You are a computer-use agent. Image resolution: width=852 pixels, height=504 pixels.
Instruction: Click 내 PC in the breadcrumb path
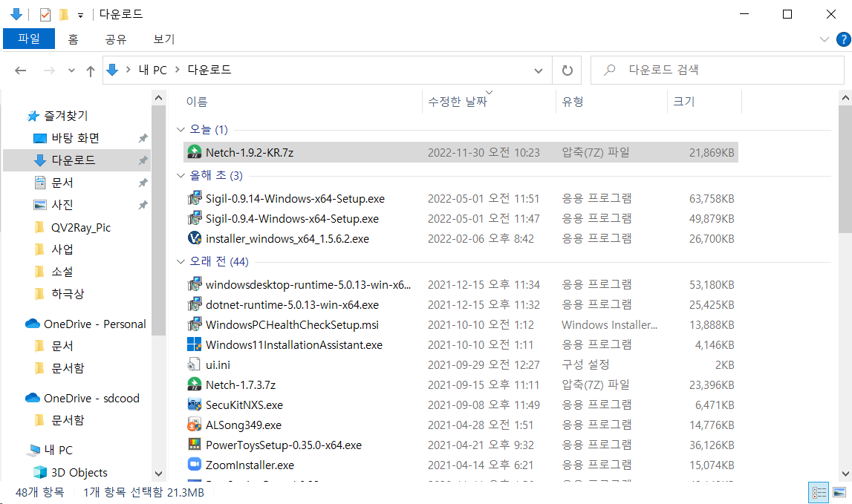point(152,70)
